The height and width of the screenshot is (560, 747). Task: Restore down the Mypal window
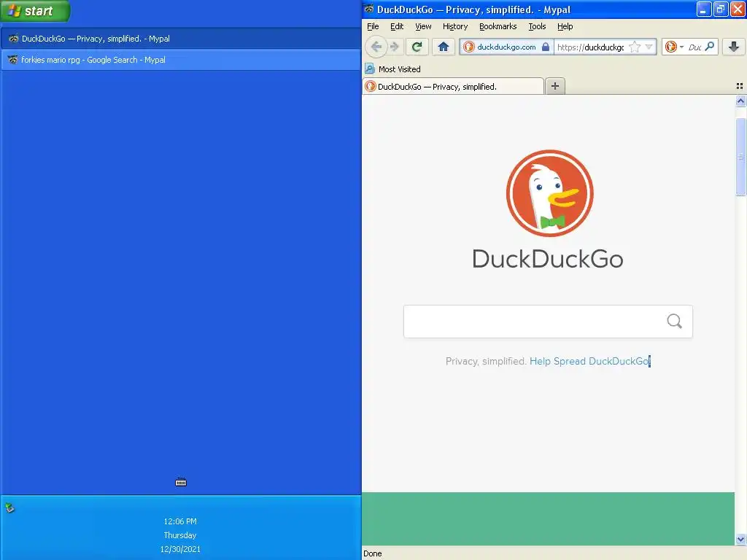[720, 9]
